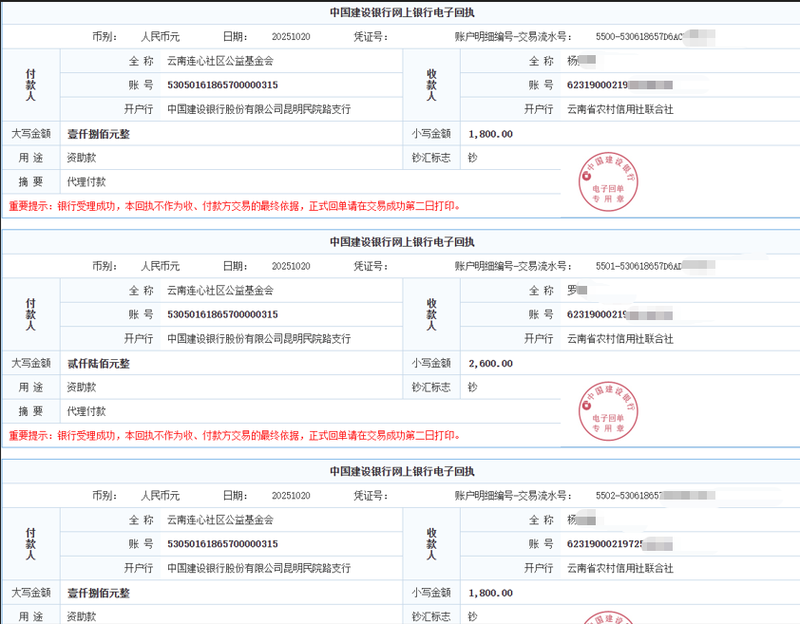Viewport: 800px width, 624px height.
Task: Select the serial number starting with 5501-
Action: pyautogui.click(x=642, y=267)
